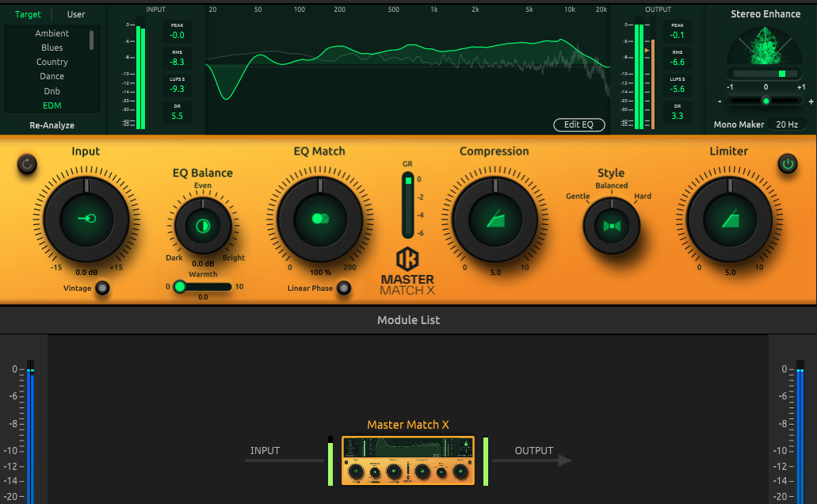This screenshot has width=817, height=504.
Task: Click the input RMS value -8.3
Action: click(178, 62)
